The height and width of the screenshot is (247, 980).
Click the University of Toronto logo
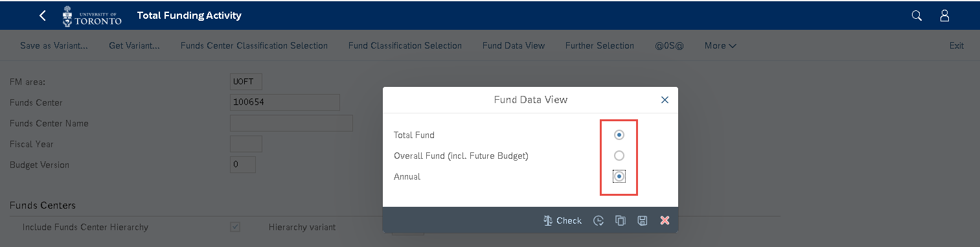pyautogui.click(x=92, y=16)
